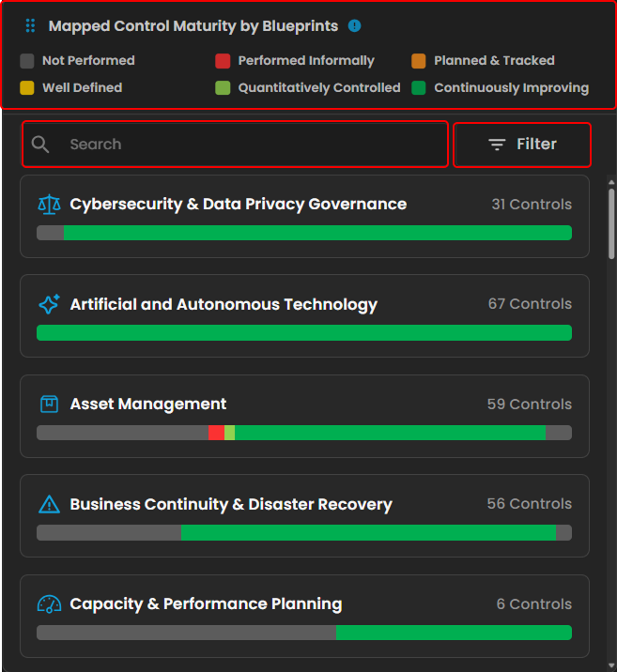This screenshot has width=617, height=672.
Task: Click the Cybersecurity Governance scales icon
Action: point(48,205)
